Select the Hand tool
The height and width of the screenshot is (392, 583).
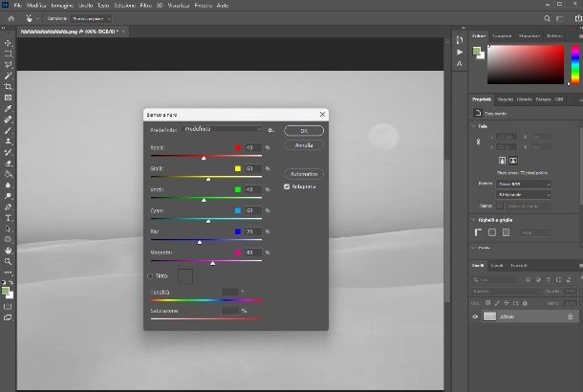point(8,250)
